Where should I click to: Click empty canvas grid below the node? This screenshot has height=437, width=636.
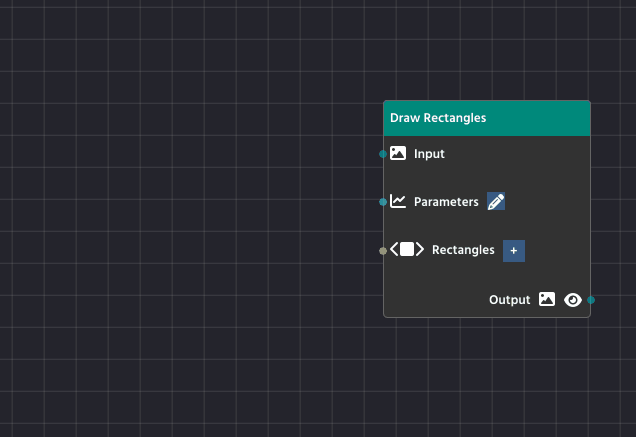[x=480, y=380]
